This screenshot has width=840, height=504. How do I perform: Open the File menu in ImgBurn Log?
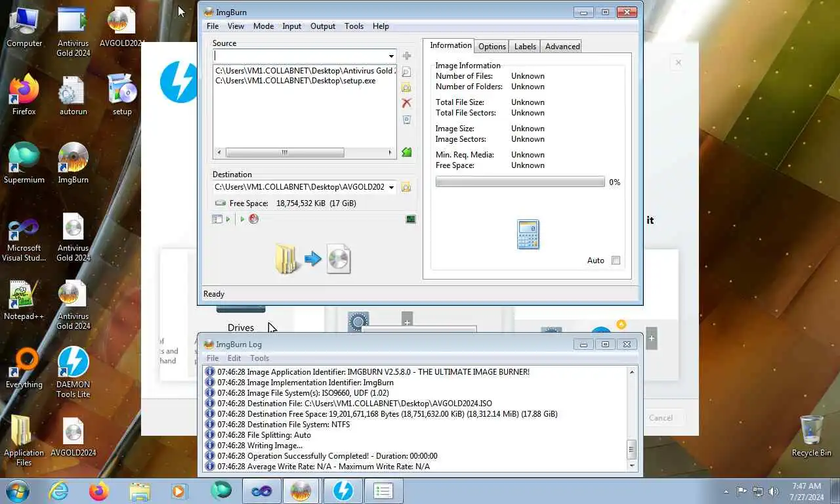click(x=213, y=358)
